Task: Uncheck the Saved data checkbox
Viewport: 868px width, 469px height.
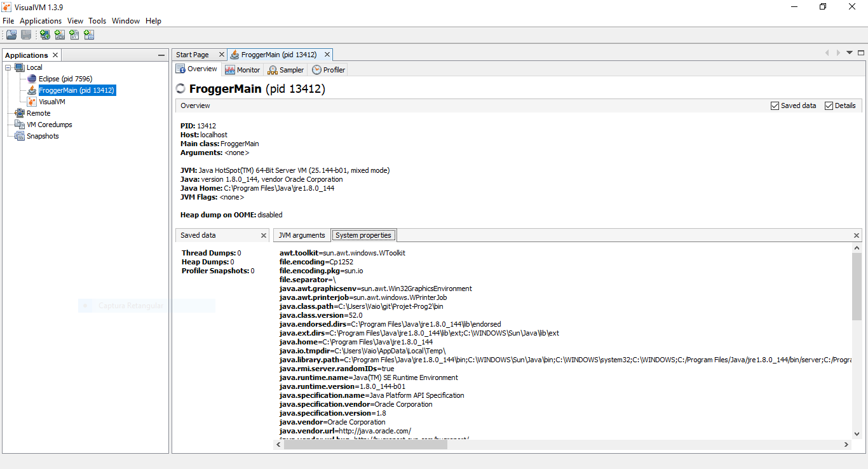Action: pos(775,105)
